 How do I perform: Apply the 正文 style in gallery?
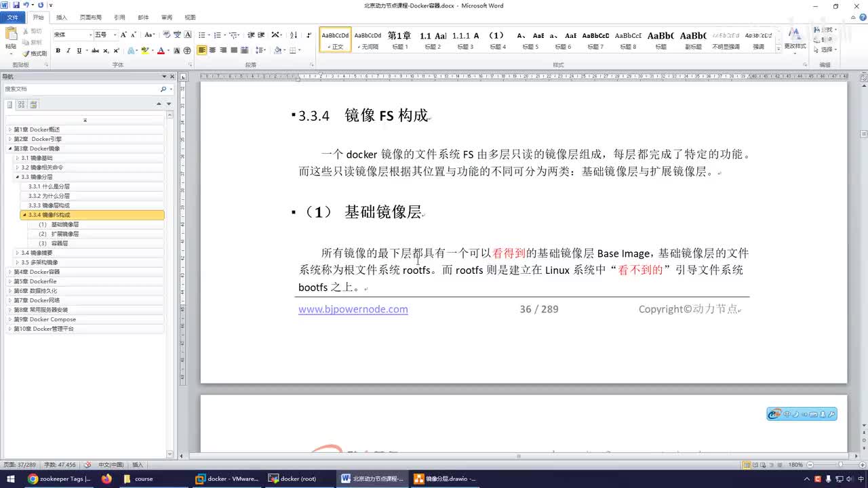tap(336, 40)
